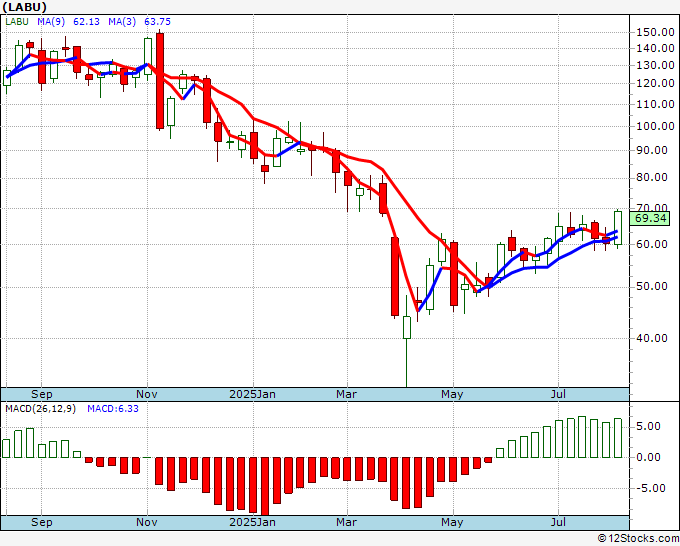Click the deepest red MACD bar near January
The height and width of the screenshot is (546, 680).
(265, 486)
